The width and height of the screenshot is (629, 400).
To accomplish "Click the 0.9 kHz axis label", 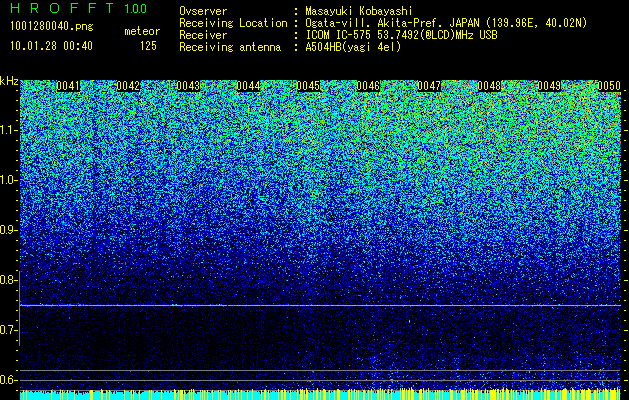I will click(9, 230).
